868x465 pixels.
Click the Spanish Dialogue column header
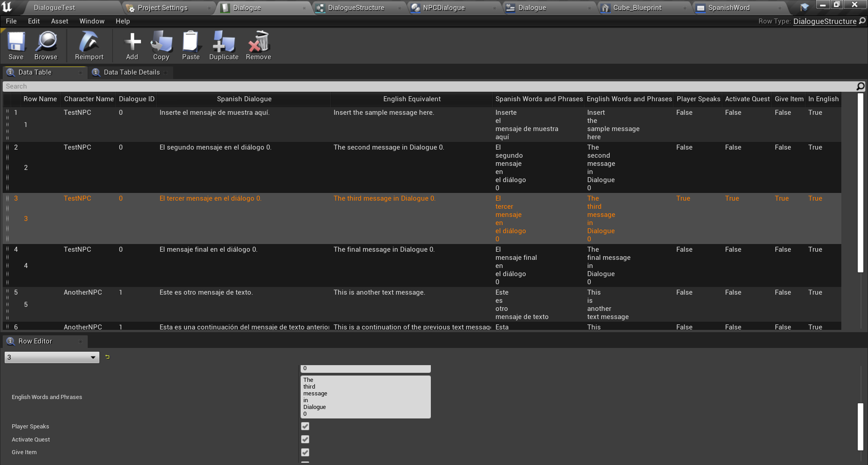[244, 99]
